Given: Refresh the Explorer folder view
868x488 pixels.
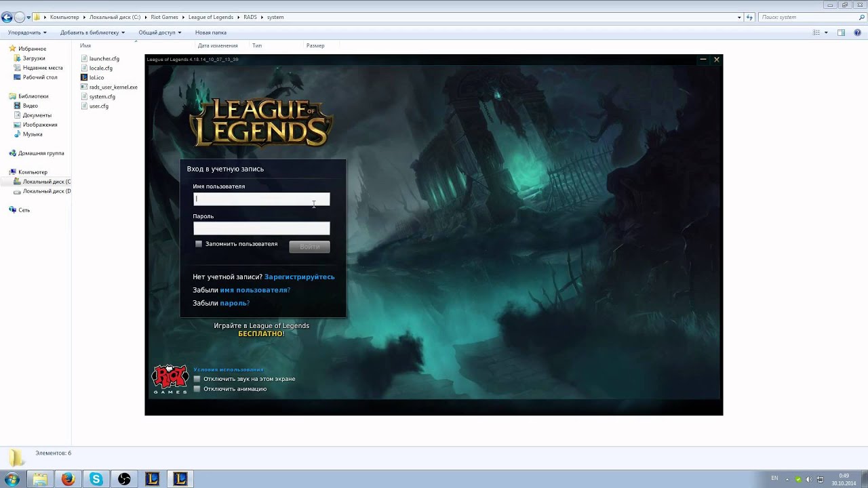Looking at the screenshot, I should [750, 18].
